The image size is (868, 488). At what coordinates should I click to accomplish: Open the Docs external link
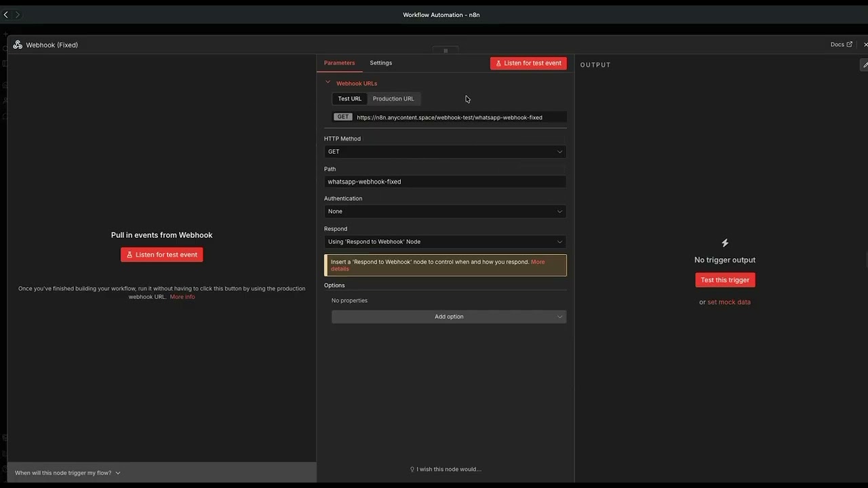pos(841,45)
